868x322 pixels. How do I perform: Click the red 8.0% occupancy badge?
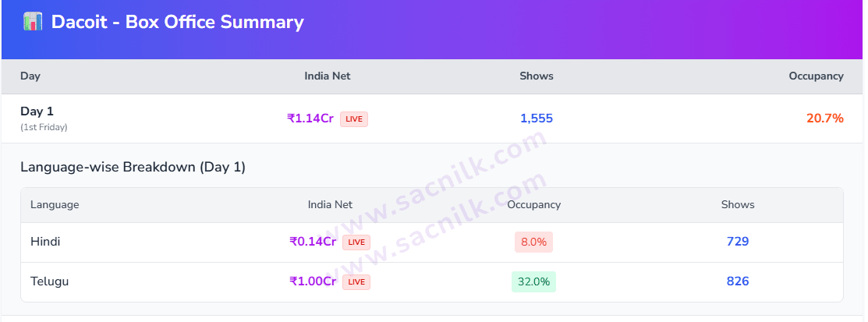pyautogui.click(x=533, y=242)
